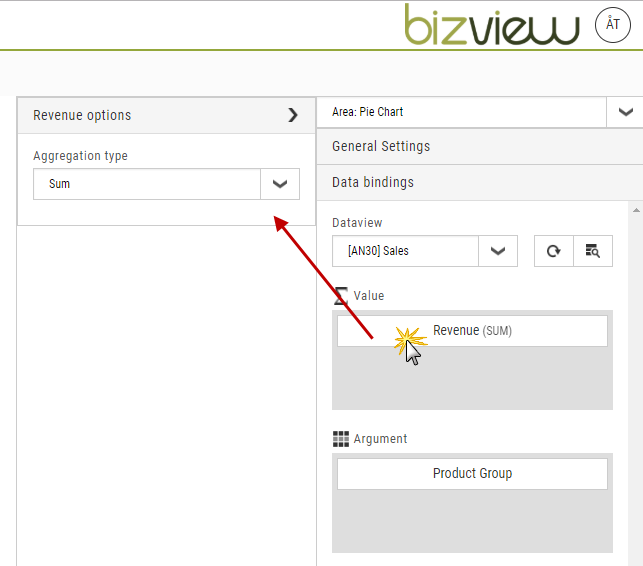Open the Aggregation type dropdown arrow

tap(280, 184)
